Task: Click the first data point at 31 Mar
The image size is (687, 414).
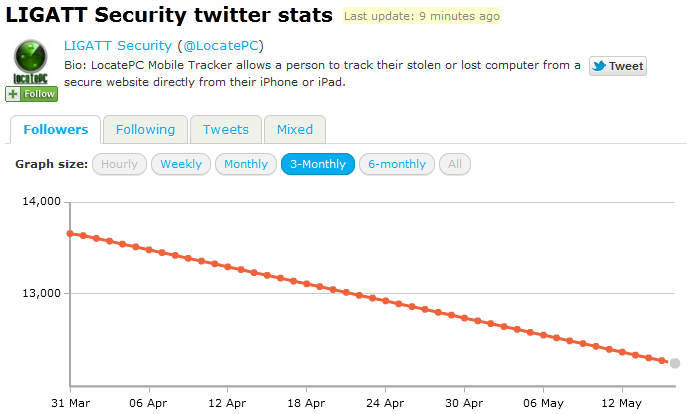Action: tap(70, 233)
